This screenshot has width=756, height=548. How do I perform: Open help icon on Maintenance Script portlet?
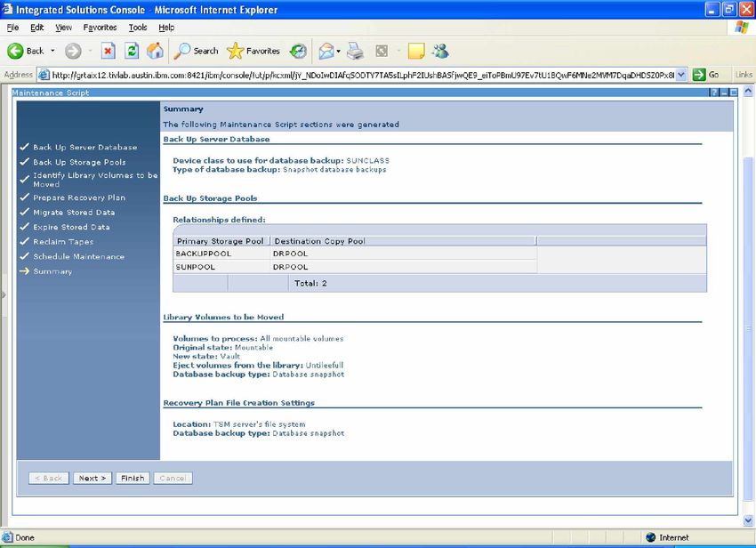(714, 93)
